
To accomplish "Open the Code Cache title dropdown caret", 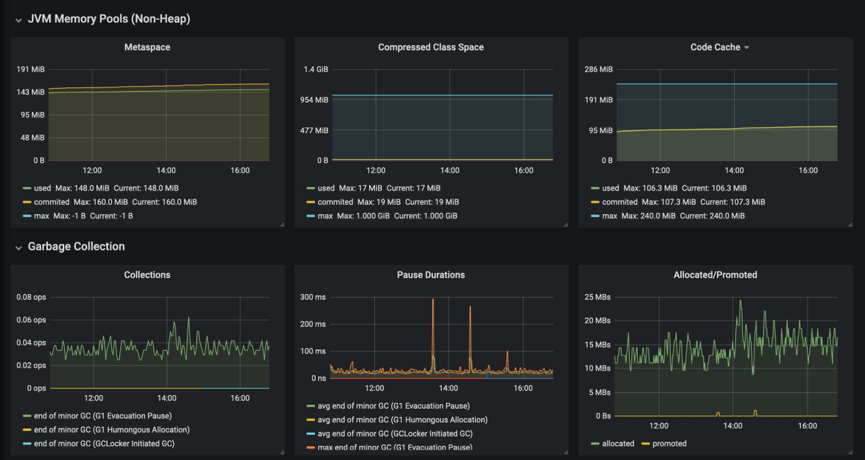I will point(746,48).
